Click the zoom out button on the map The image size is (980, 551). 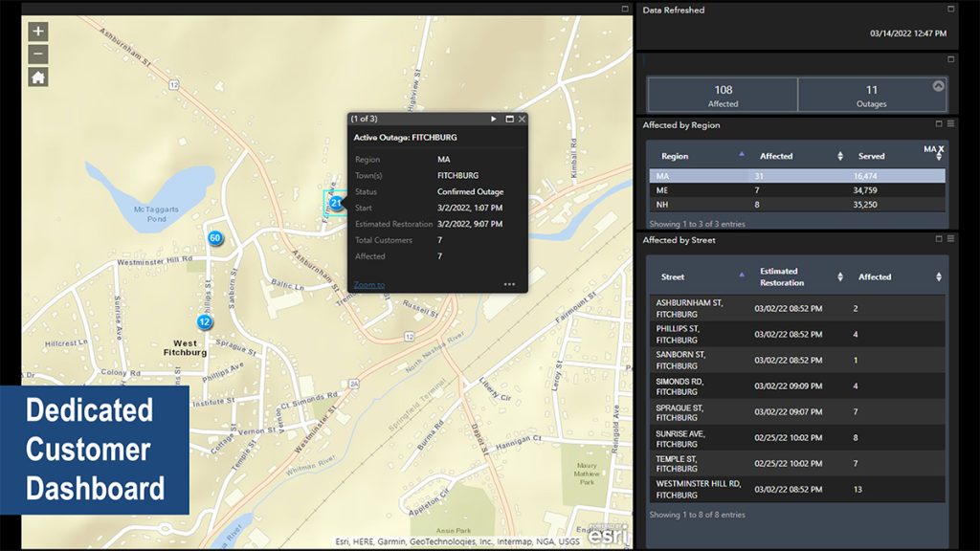click(36, 53)
